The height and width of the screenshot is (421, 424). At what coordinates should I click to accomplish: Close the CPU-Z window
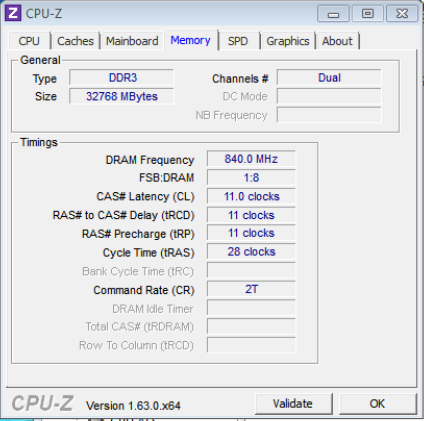(402, 14)
